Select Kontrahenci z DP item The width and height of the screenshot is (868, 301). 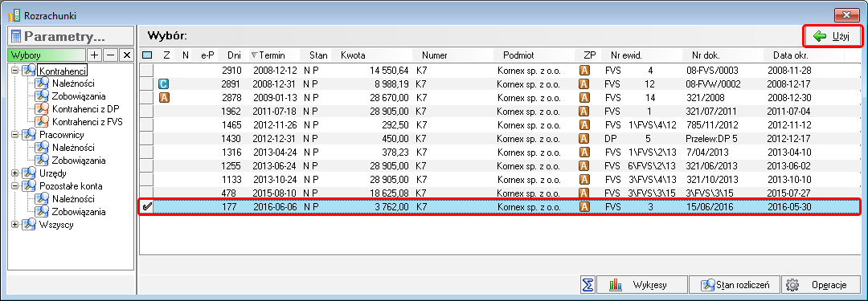[x=86, y=108]
